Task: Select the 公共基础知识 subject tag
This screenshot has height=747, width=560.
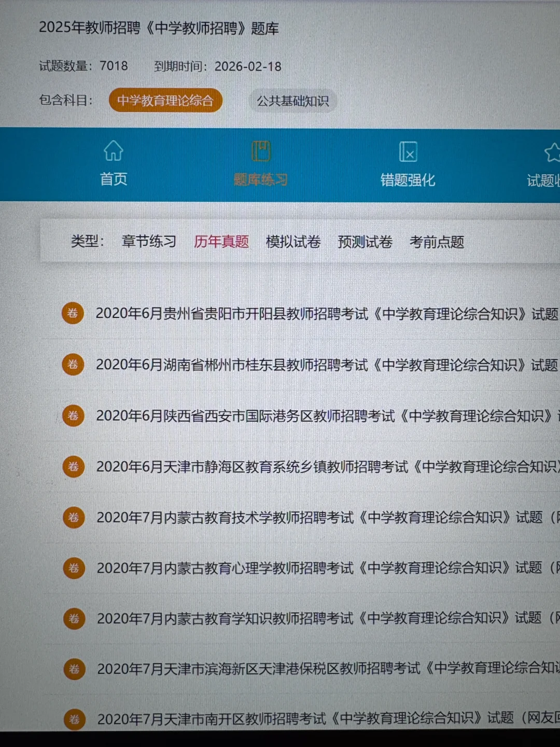Action: pos(292,101)
